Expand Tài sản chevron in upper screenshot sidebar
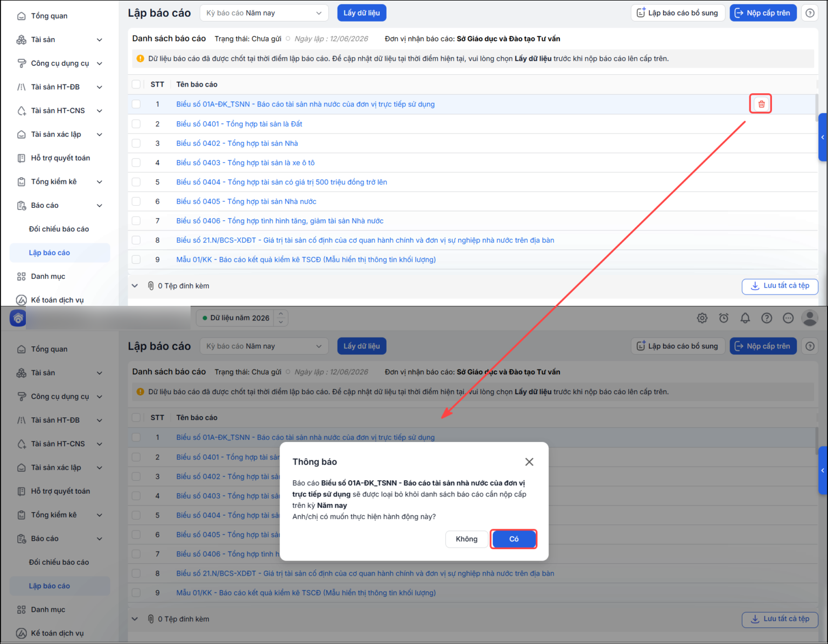The image size is (828, 644). 100,40
